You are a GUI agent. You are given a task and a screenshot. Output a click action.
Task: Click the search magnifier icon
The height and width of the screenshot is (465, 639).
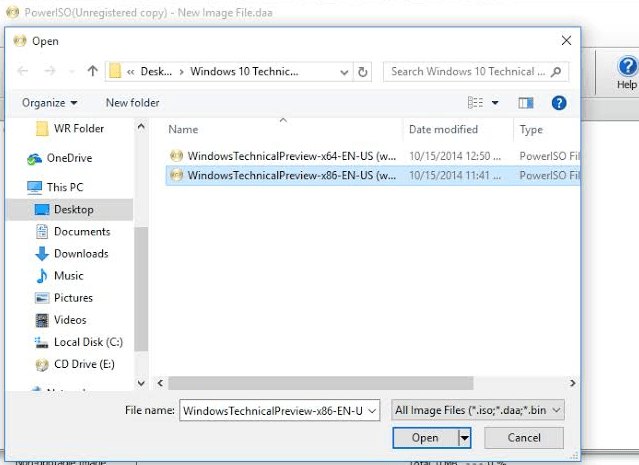pos(555,72)
